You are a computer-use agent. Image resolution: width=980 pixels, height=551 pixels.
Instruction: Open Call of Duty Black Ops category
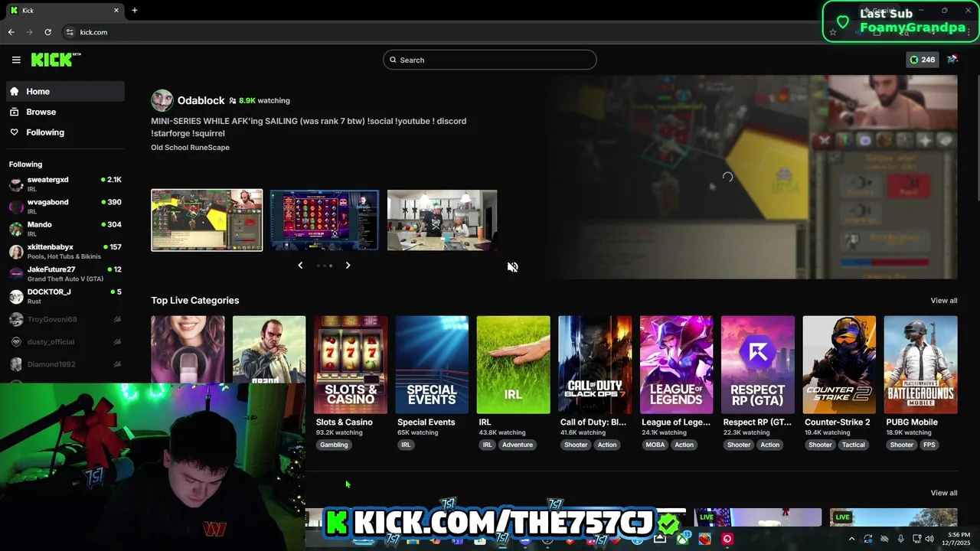pos(595,364)
